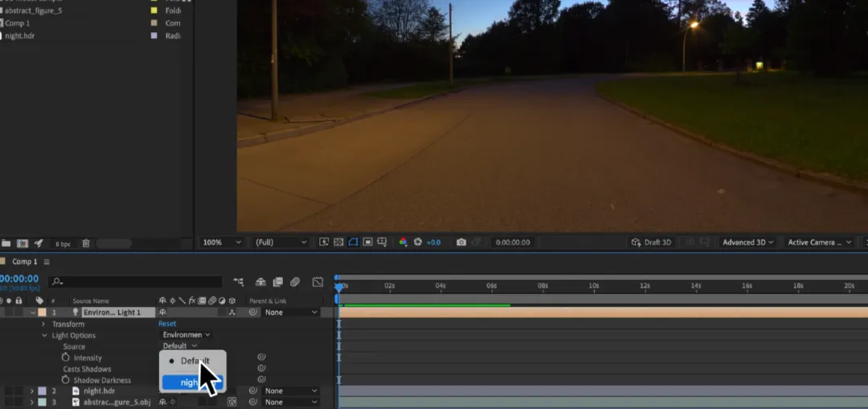Image resolution: width=868 pixels, height=409 pixels.
Task: Enable frame blending for the composition
Action: (x=278, y=282)
